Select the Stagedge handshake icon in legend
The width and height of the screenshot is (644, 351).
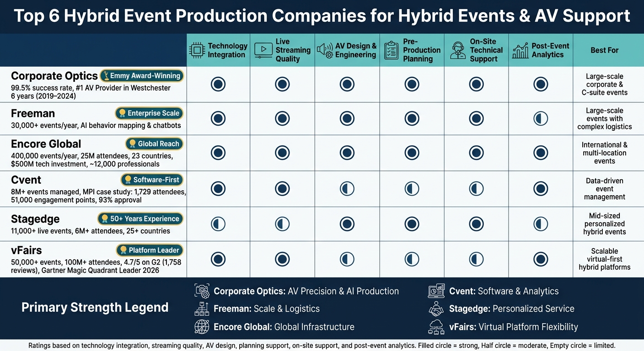coord(436,309)
